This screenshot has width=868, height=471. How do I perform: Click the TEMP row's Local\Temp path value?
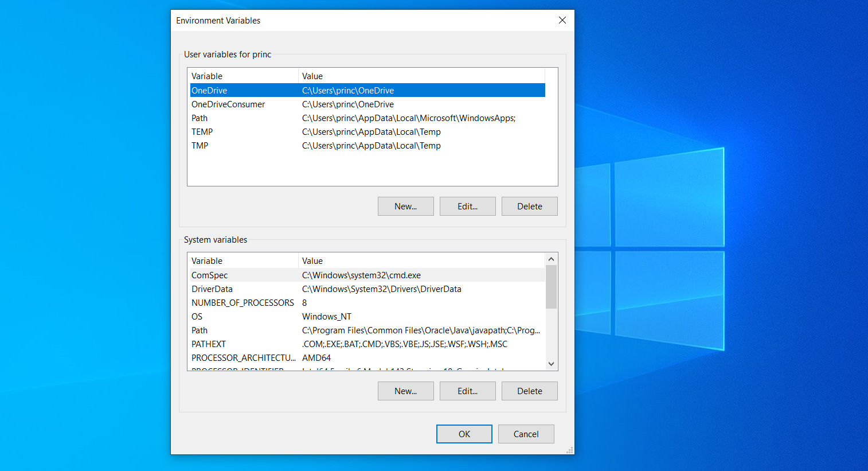click(x=372, y=132)
